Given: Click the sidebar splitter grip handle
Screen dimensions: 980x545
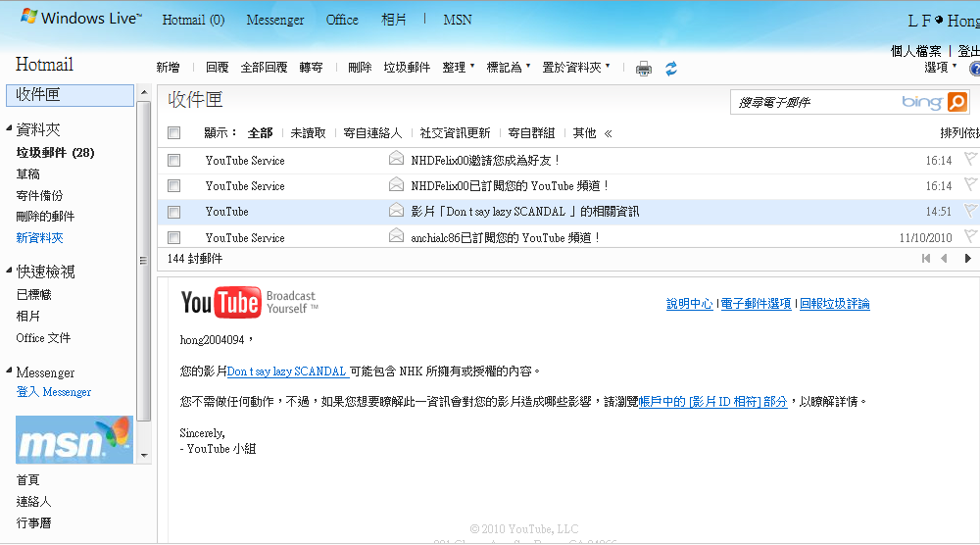Looking at the screenshot, I should click(x=143, y=261).
